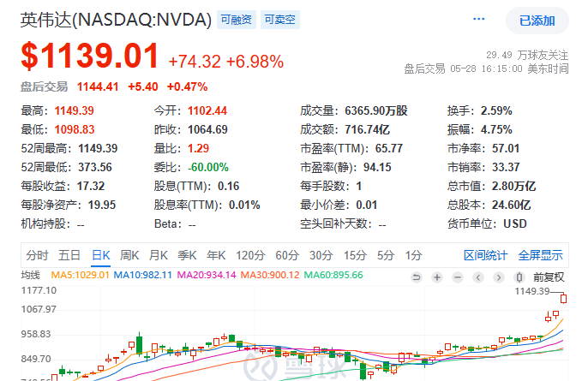Viewport: 588px width, 381px height.
Task: Switch to the 15分 chart tab
Action: click(356, 255)
